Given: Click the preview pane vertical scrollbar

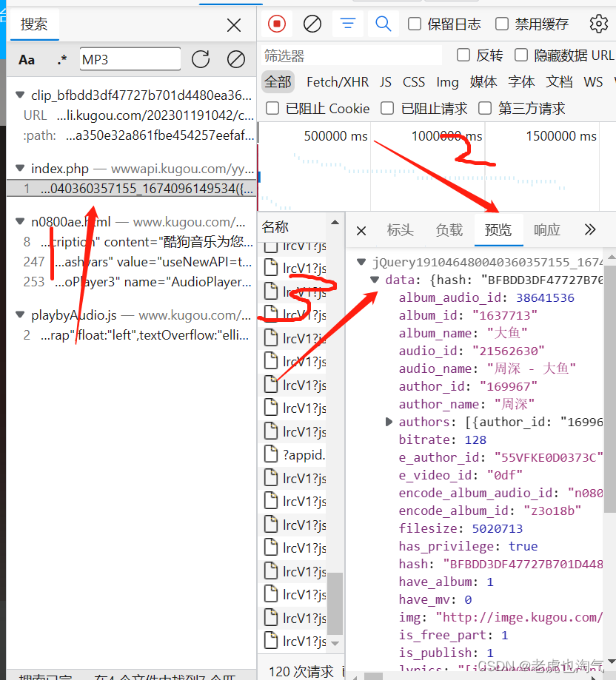Looking at the screenshot, I should tap(609, 390).
